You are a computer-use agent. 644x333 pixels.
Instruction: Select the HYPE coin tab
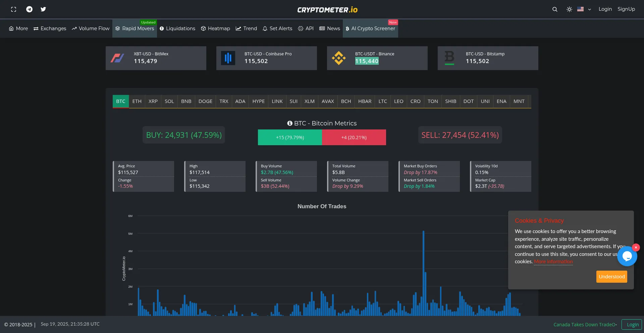tap(259, 101)
